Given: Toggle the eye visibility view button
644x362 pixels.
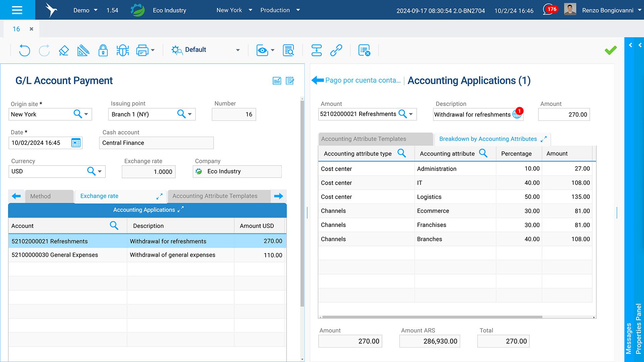Looking at the screenshot, I should tap(262, 50).
